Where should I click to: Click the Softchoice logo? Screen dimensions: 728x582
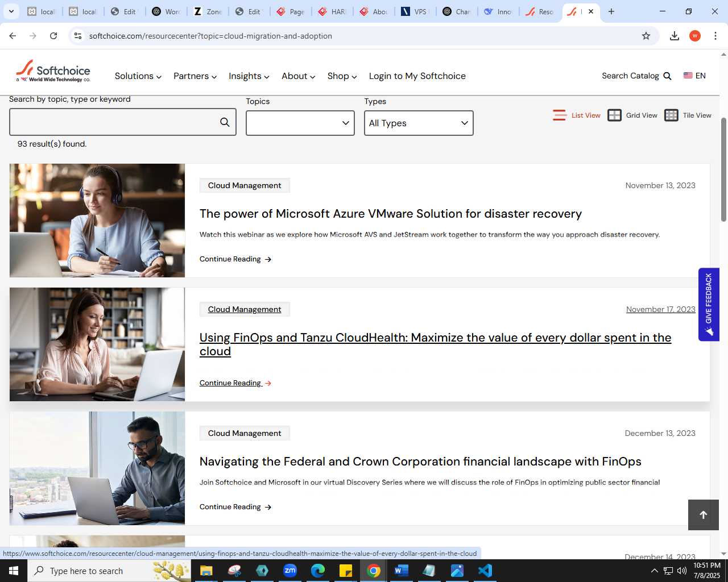(53, 72)
